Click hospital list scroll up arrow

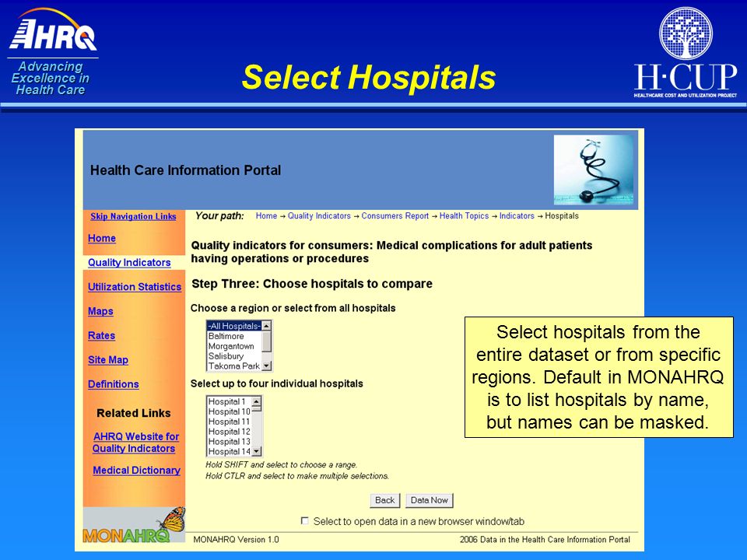pyautogui.click(x=256, y=401)
